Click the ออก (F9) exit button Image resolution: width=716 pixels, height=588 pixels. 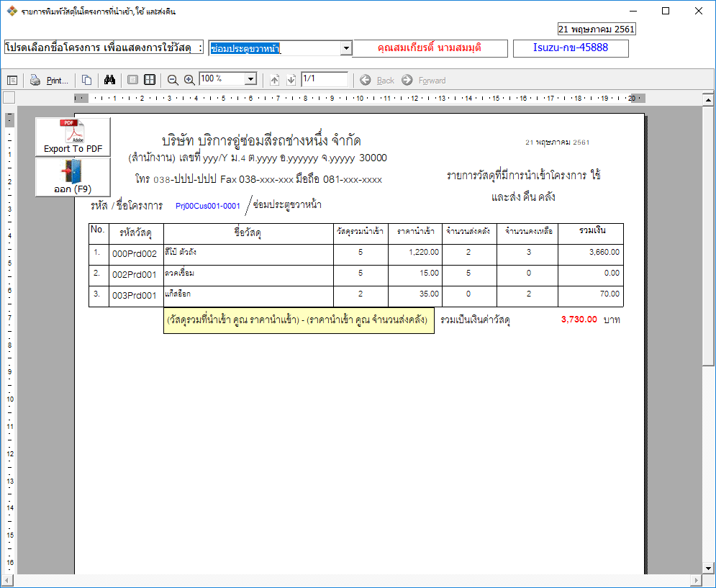[73, 177]
